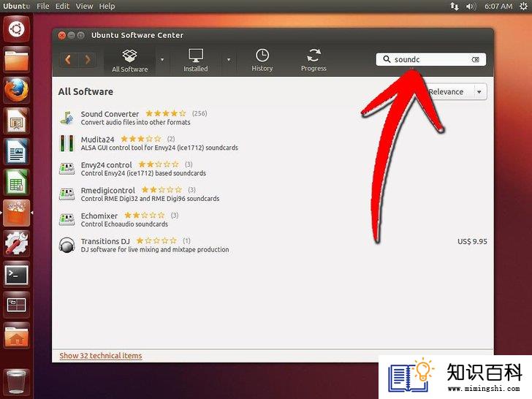Click the Mudita24 app icon

[66, 143]
